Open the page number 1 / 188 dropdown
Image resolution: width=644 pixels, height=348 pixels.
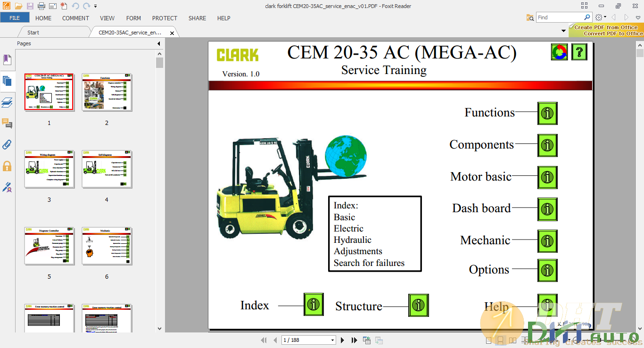coord(333,340)
